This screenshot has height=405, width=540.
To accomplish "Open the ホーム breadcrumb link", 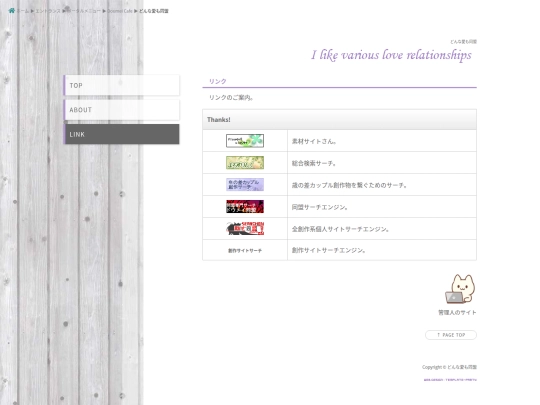I will point(23,11).
